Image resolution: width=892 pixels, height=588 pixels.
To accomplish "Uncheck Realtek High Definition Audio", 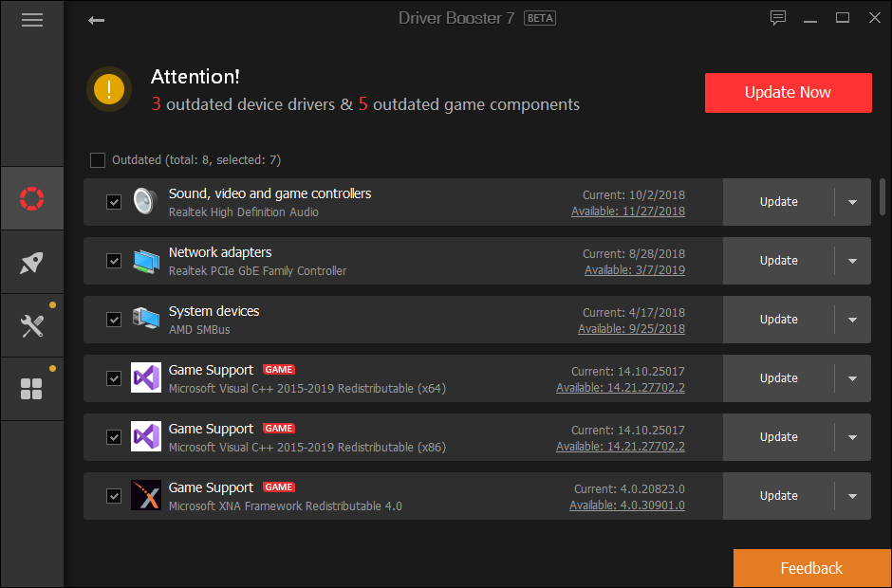I will [x=114, y=202].
